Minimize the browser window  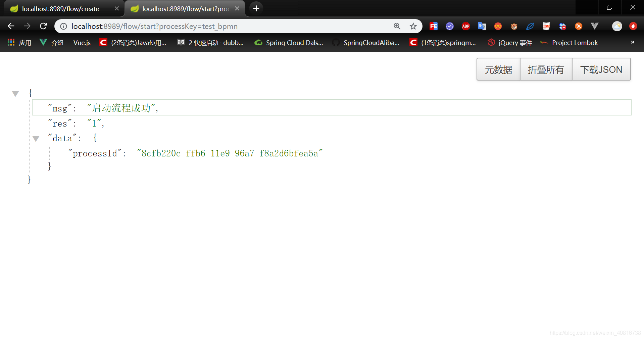point(587,7)
